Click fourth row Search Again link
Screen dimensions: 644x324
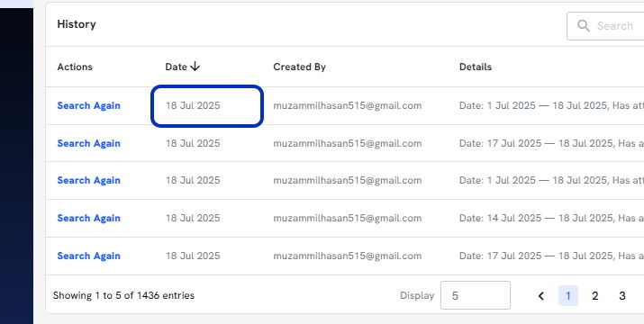point(88,218)
